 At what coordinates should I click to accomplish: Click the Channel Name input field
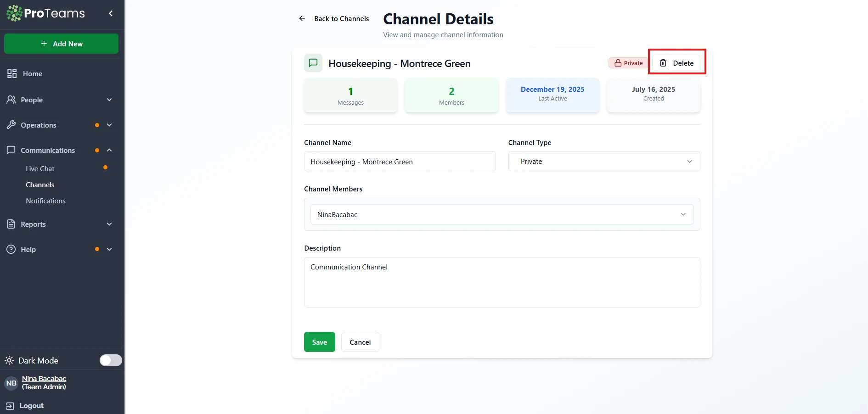click(x=400, y=162)
